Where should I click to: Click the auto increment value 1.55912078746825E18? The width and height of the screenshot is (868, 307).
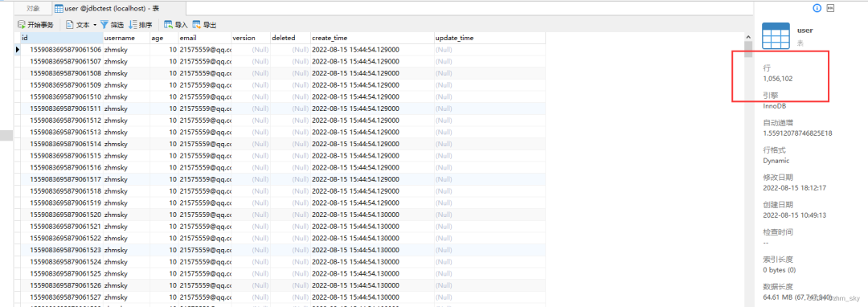click(798, 133)
